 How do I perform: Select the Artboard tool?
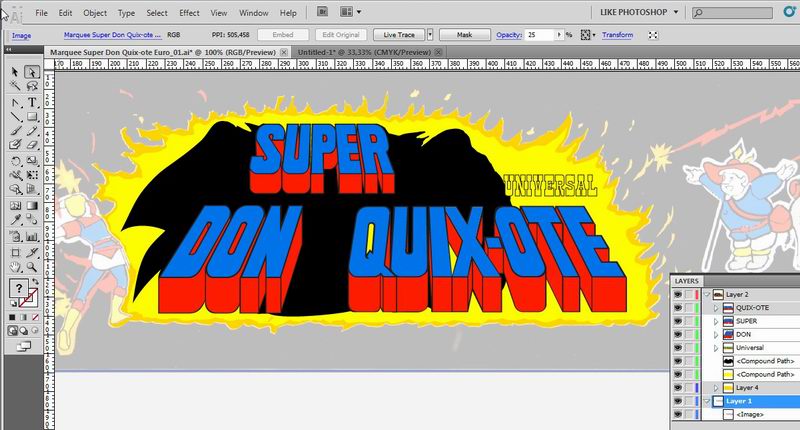(x=15, y=252)
